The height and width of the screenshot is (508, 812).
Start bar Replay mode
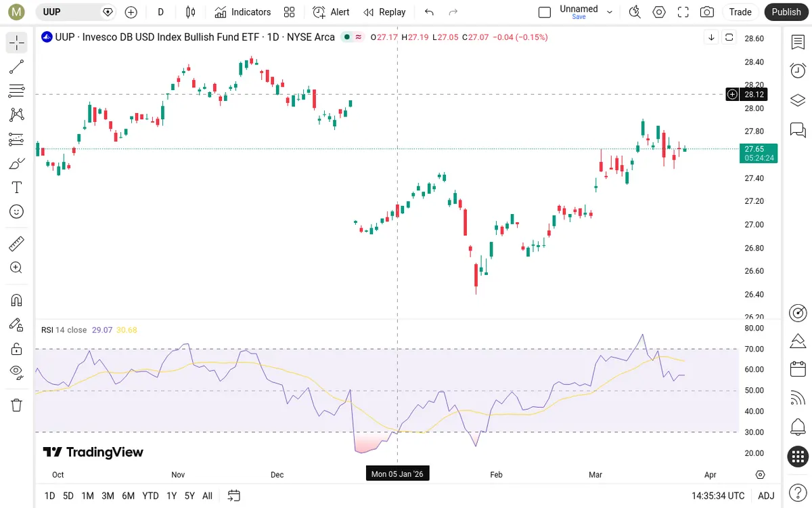point(384,12)
